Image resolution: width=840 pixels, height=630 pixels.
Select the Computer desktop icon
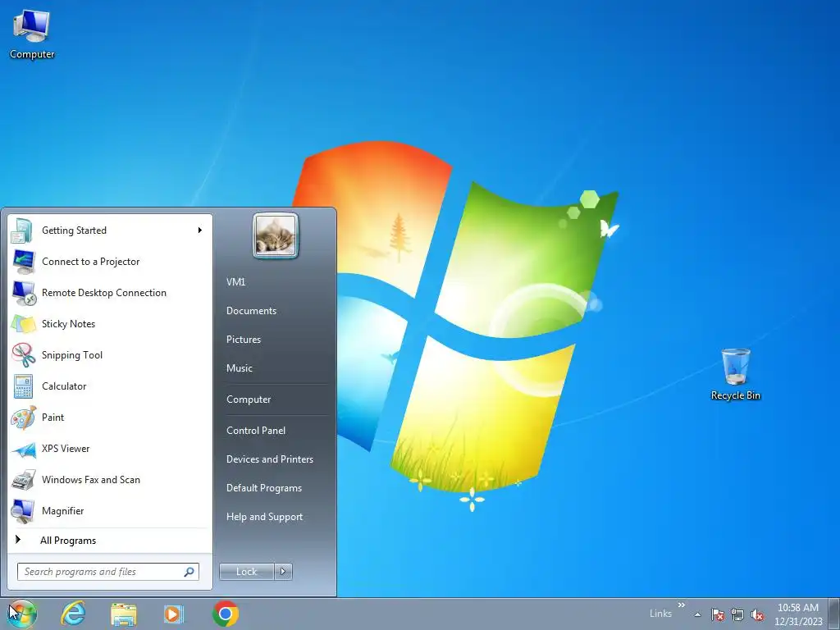[x=32, y=33]
